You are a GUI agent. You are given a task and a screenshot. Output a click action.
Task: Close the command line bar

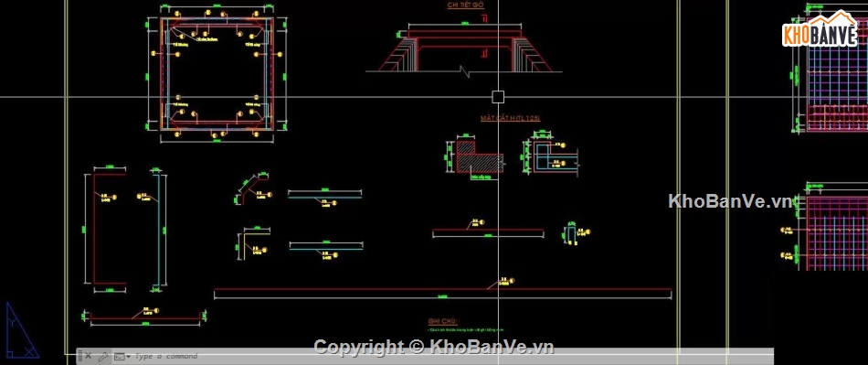pos(88,356)
